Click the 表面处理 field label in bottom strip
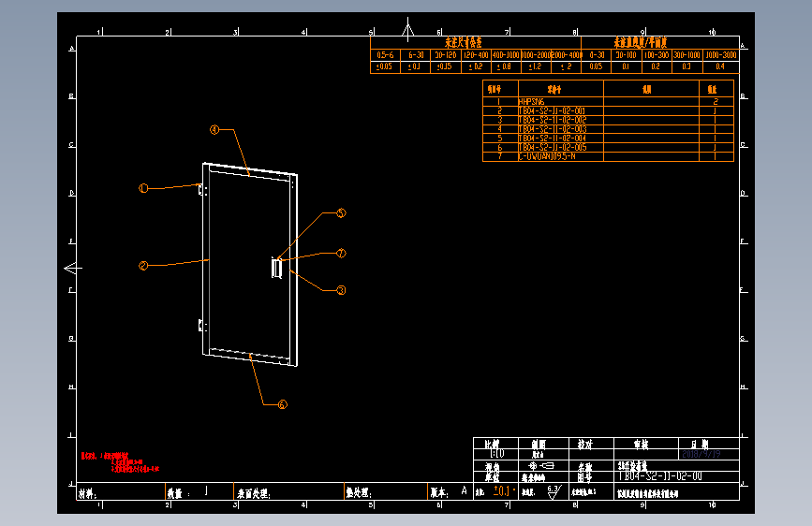 (x=254, y=494)
